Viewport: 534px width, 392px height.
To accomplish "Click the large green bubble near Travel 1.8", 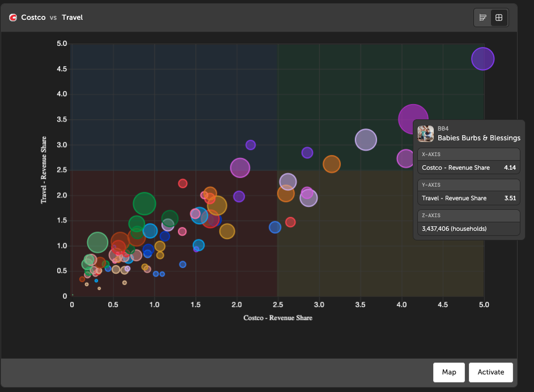I will click(x=144, y=204).
